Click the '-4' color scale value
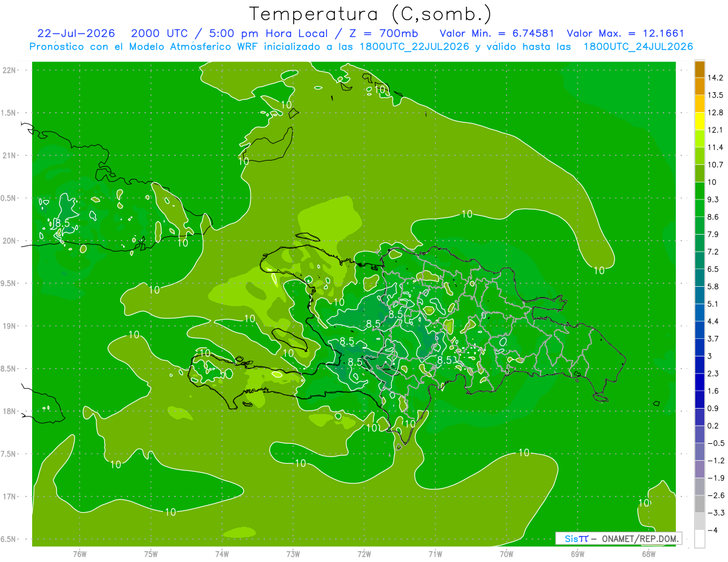Viewport: 728px width, 562px height. 712,530
